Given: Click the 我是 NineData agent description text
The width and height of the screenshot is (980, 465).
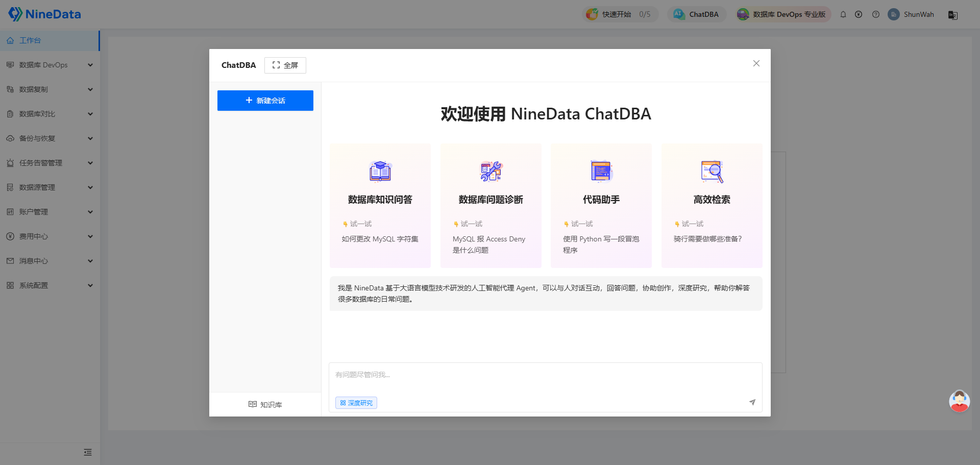Looking at the screenshot, I should click(x=544, y=293).
